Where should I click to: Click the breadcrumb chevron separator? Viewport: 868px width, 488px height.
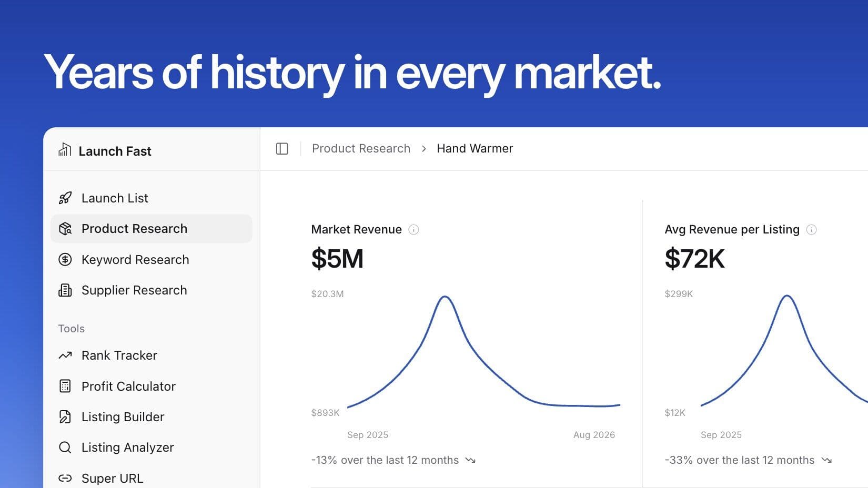tap(423, 149)
